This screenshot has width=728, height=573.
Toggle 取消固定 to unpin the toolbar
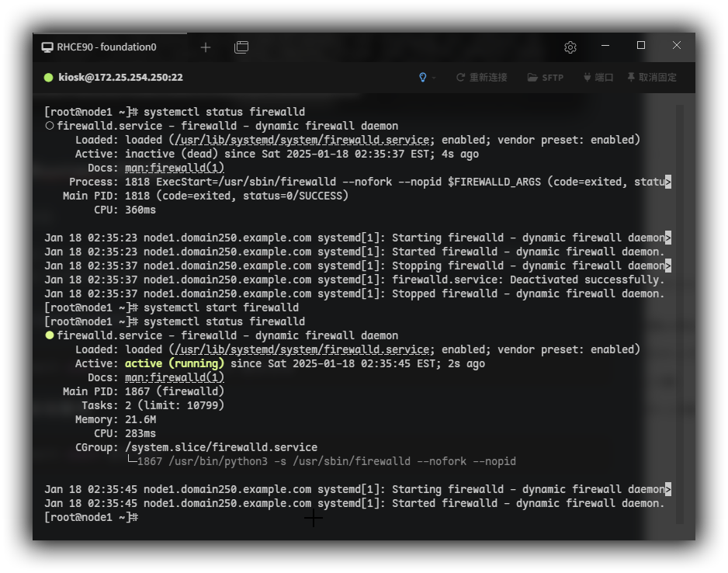point(652,78)
